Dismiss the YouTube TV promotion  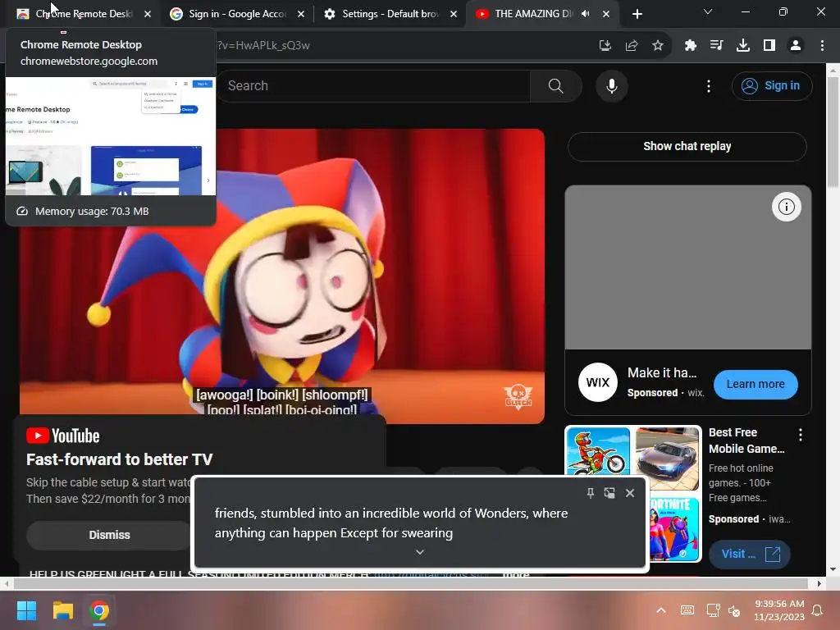[109, 535]
